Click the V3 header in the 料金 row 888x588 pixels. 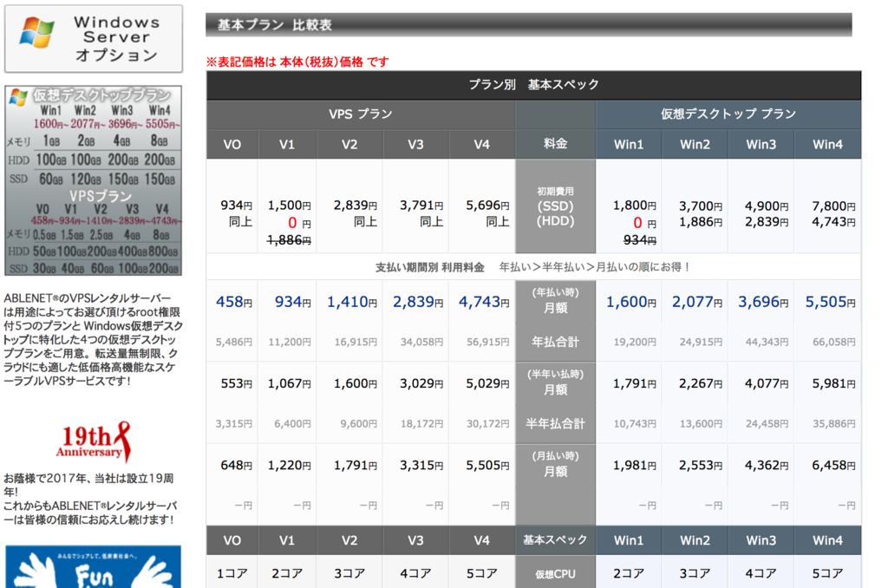415,145
